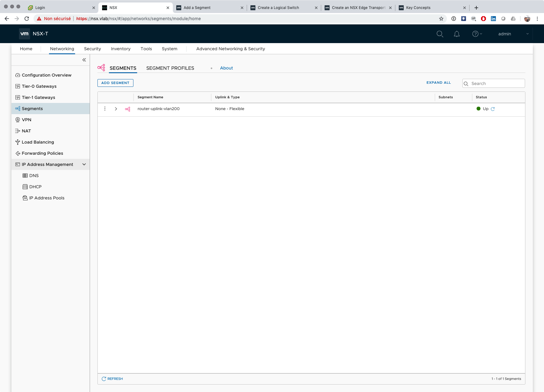Open DHCP under IP Address Management
The height and width of the screenshot is (392, 544).
(35, 187)
